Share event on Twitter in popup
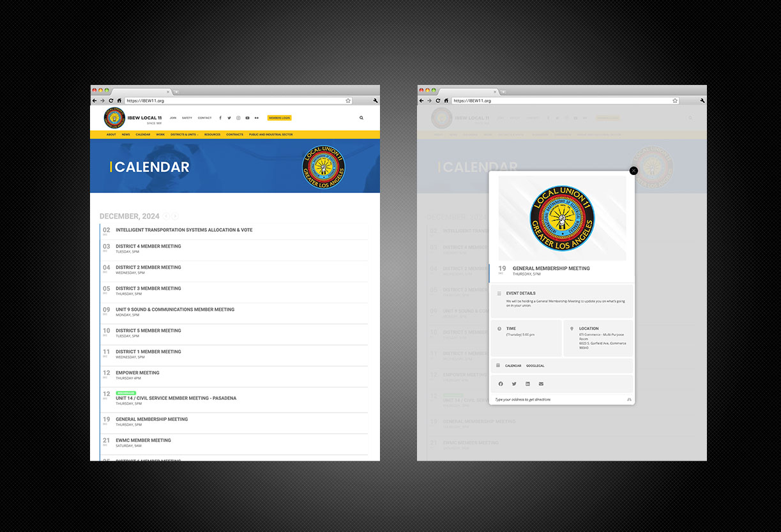The image size is (781, 532). [514, 384]
